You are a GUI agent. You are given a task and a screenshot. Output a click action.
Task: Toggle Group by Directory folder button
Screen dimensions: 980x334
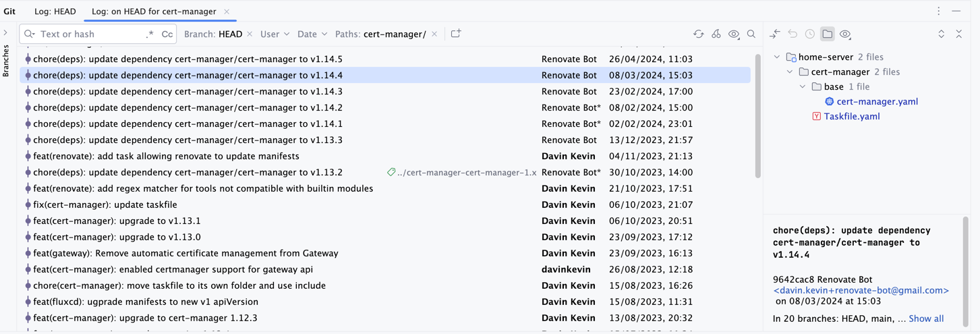828,34
